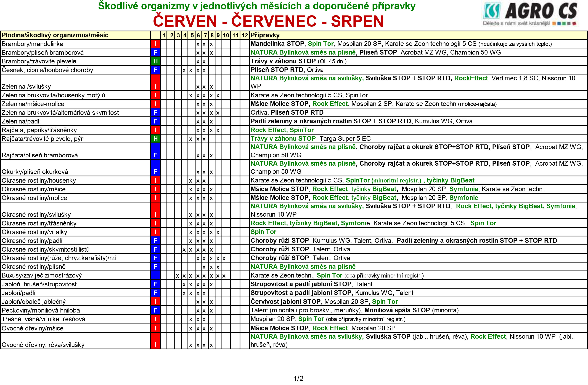Select row Ovocné dřeviny/mšice
Image resolution: width=588 pixels, height=385 pixels.
[294, 328]
